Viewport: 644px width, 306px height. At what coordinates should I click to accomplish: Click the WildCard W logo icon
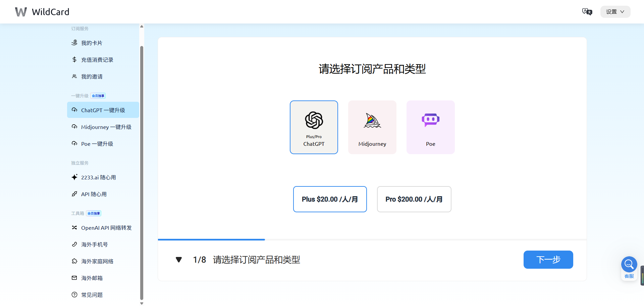[21, 12]
